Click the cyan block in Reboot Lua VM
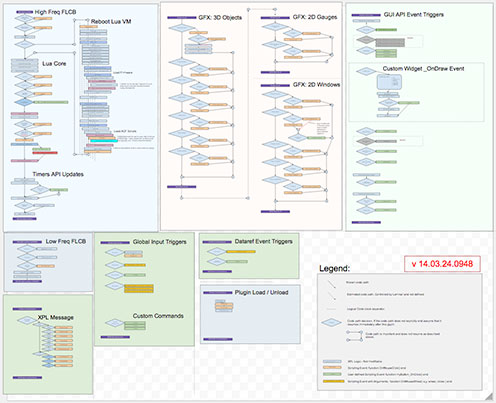496x403 pixels. [x=104, y=141]
